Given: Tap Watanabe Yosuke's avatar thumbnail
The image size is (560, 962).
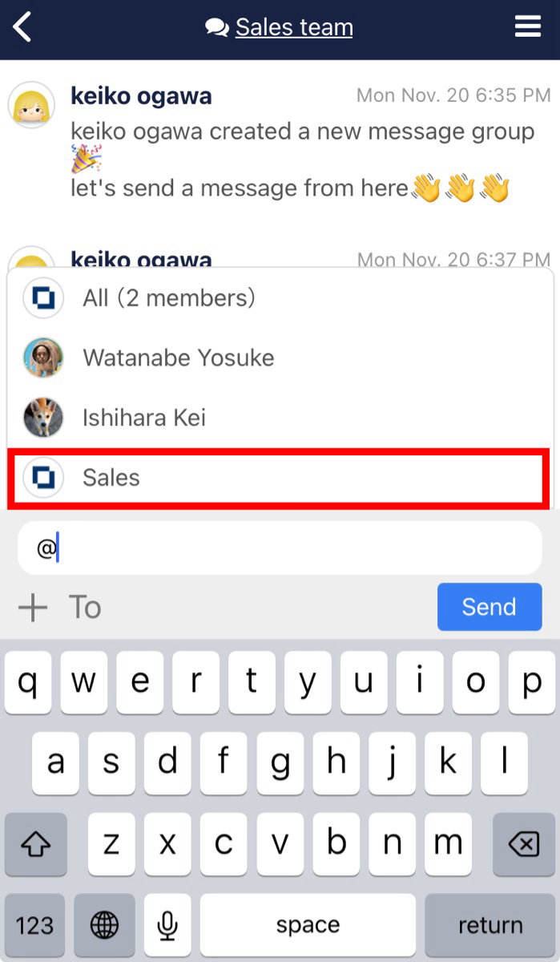Looking at the screenshot, I should (x=43, y=358).
